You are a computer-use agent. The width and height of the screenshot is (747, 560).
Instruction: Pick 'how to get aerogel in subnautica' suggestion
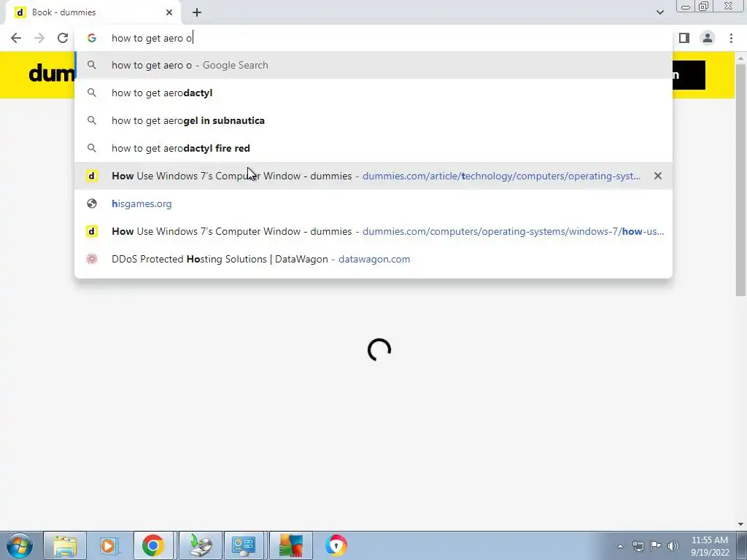(x=373, y=120)
